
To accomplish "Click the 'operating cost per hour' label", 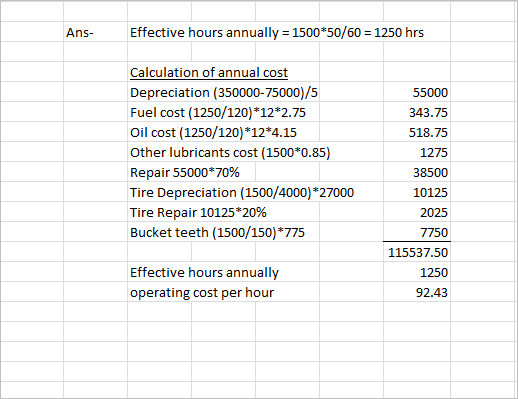I will point(202,292).
